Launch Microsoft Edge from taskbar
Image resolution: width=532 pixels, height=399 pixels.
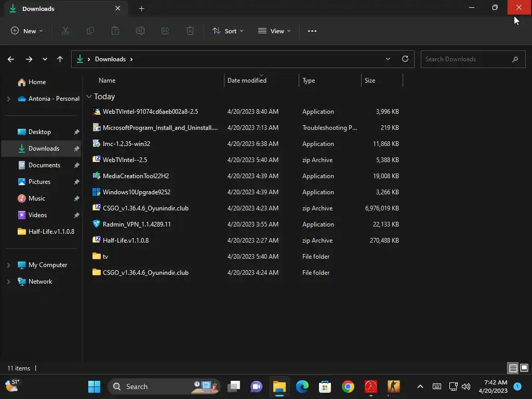pyautogui.click(x=302, y=387)
